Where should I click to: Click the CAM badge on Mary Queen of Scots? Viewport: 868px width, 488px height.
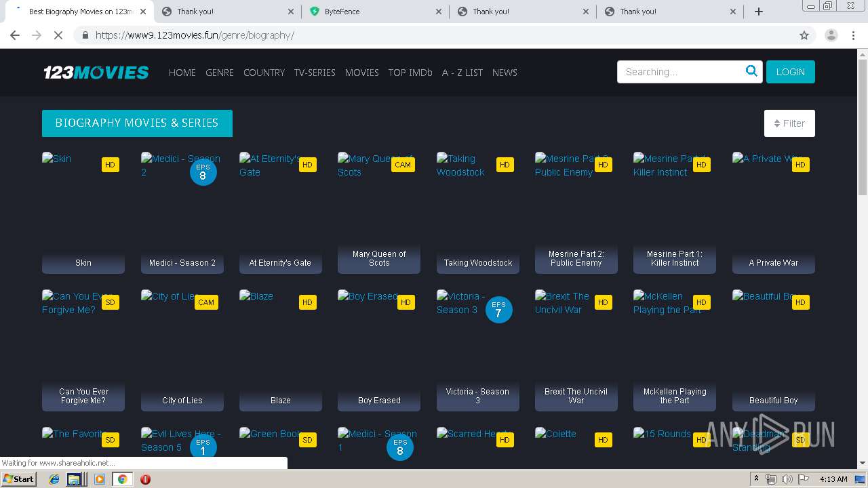pyautogui.click(x=403, y=165)
